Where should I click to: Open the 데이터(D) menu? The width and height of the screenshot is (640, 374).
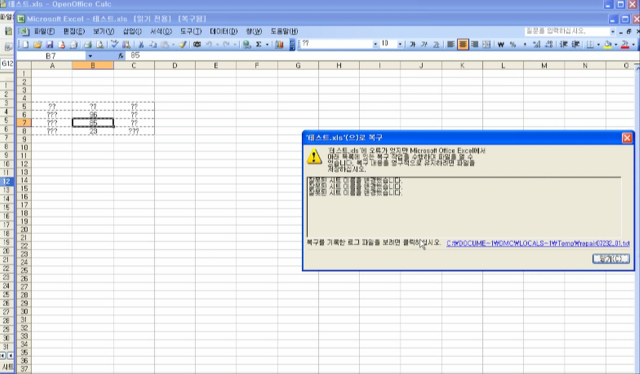[x=223, y=31]
